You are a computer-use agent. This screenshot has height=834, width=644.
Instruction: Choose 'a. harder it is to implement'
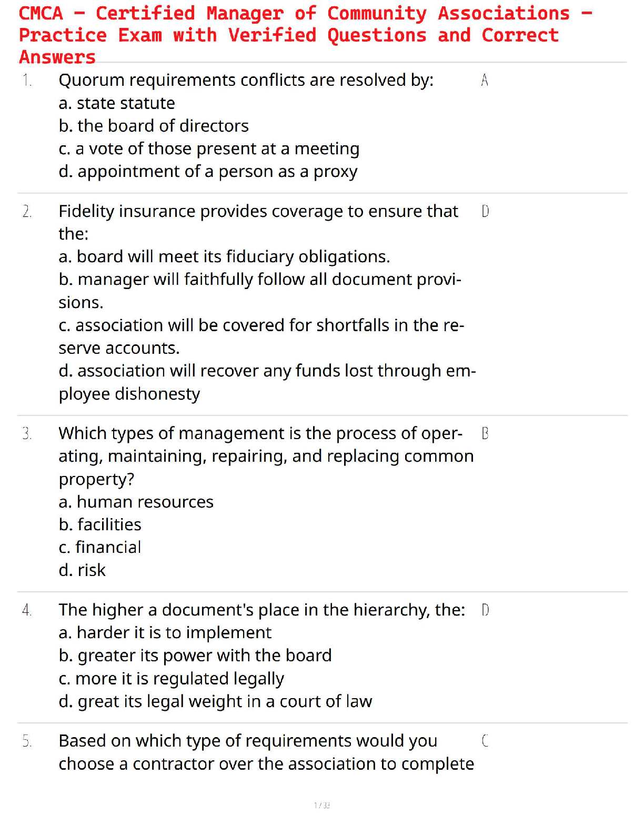(x=165, y=632)
